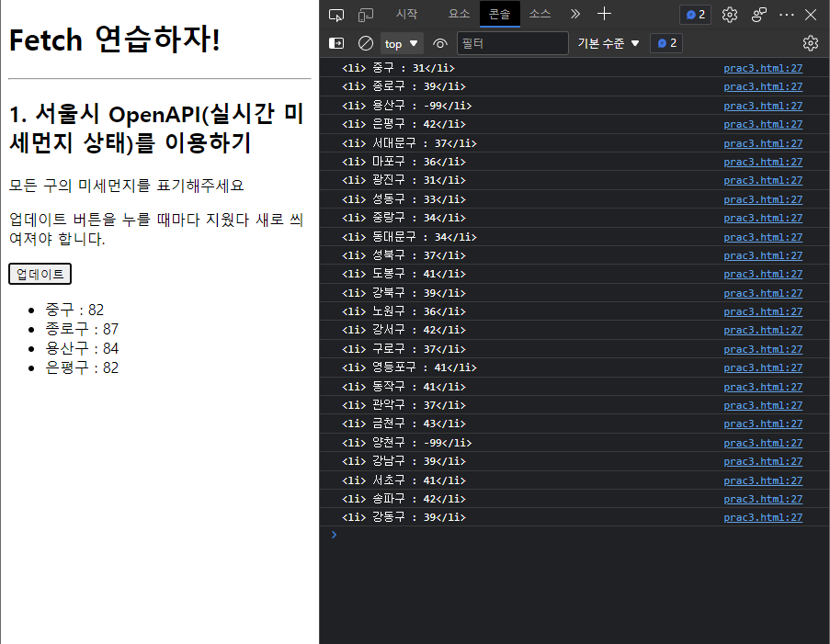Screen dimensions: 830x644
Task: Select console log '영등포구 : 41'
Action: (409, 367)
